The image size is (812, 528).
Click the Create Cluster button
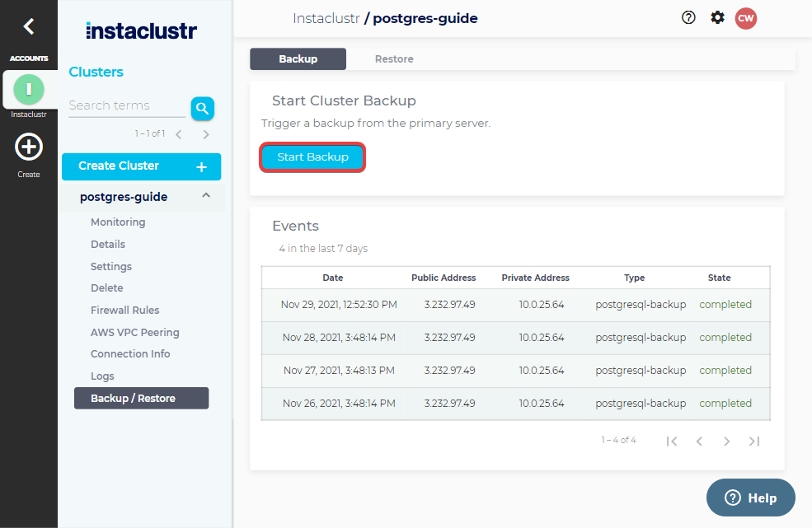pos(141,166)
